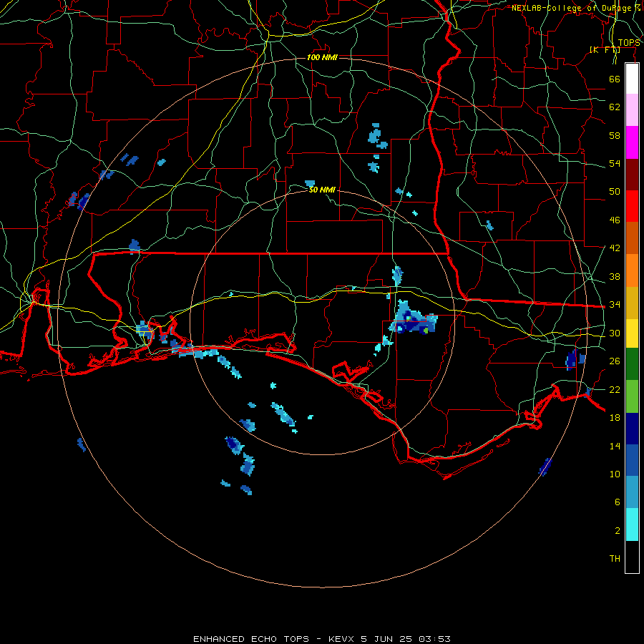Click the dark orange 42-46 kft swatch

[632, 238]
